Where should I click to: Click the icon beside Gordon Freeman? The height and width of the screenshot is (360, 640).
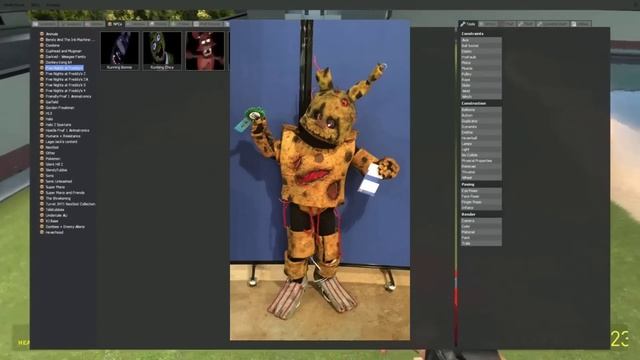click(x=42, y=108)
